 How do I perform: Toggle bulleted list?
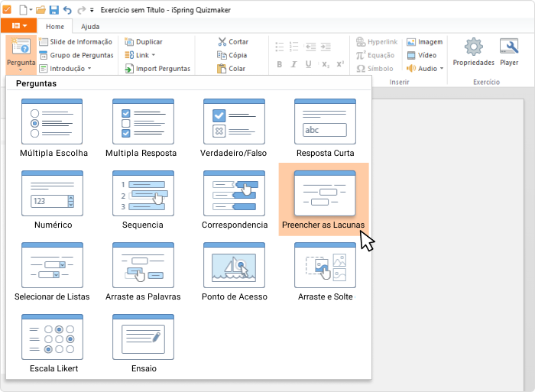pos(280,47)
